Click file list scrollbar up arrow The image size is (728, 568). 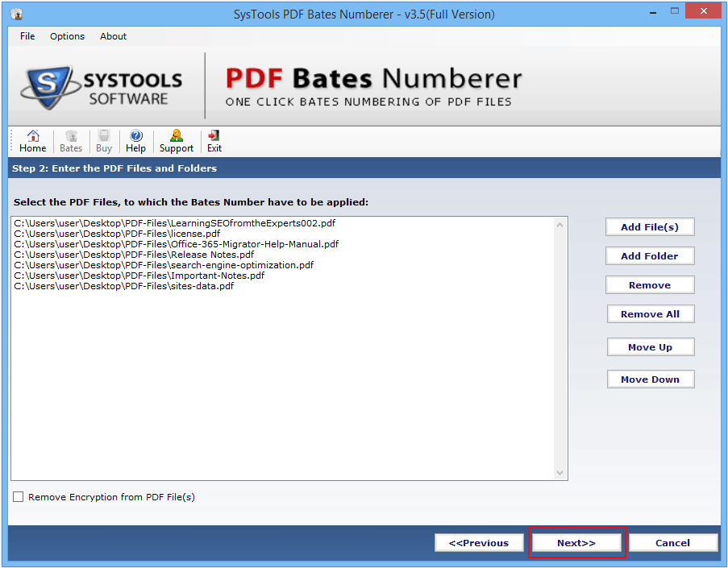pyautogui.click(x=560, y=225)
